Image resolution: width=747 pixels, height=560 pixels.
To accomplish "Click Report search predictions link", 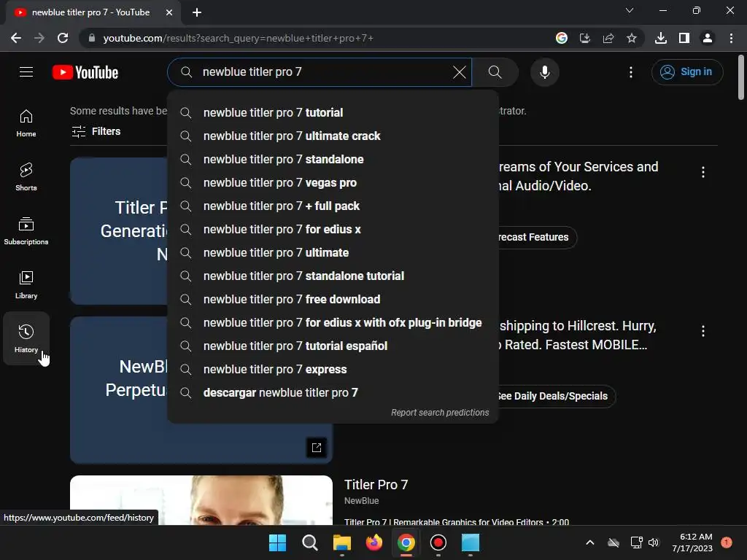I will click(x=440, y=413).
